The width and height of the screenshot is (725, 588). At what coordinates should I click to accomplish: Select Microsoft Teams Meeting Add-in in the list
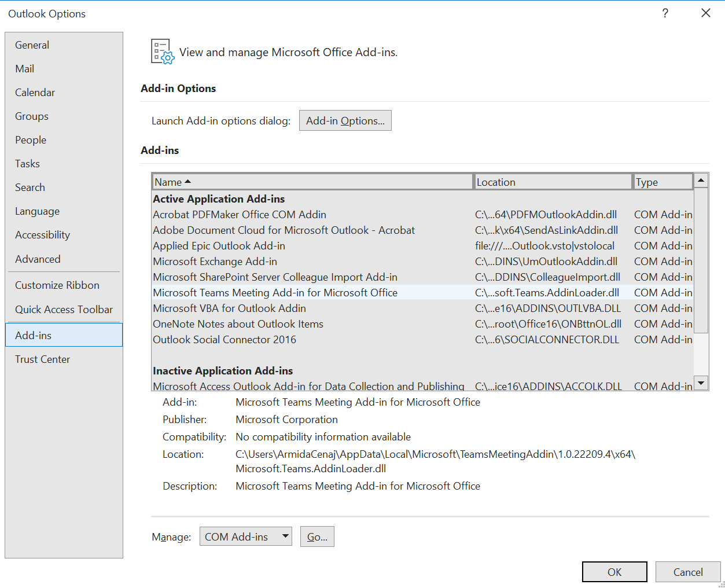tap(275, 292)
